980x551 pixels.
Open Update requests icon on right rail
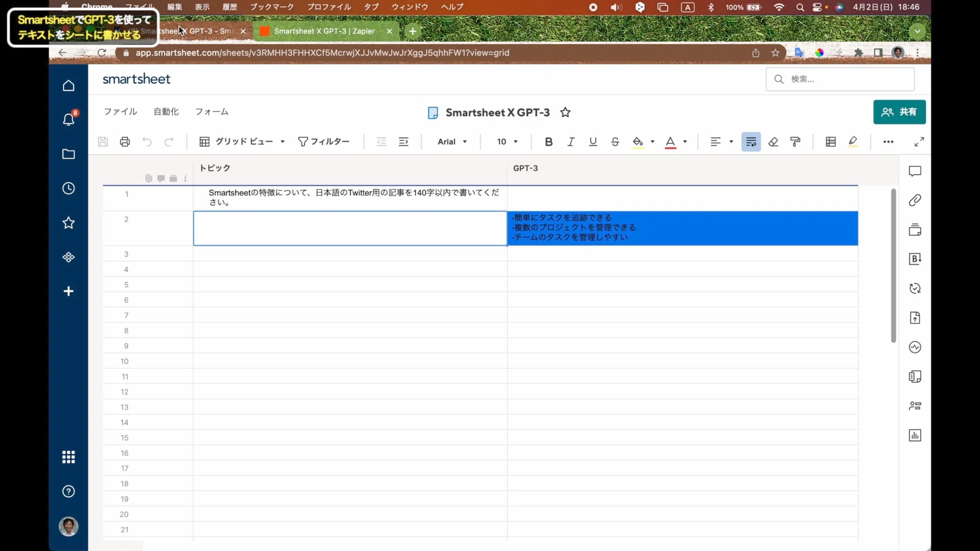[x=915, y=288]
